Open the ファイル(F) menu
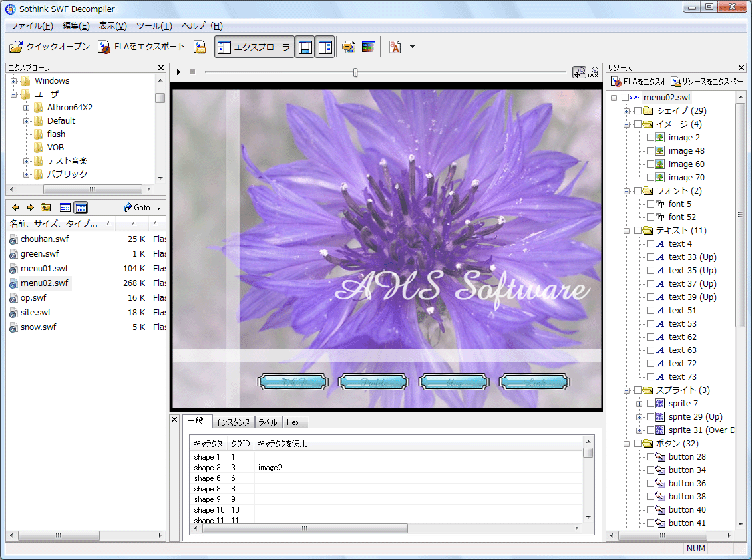This screenshot has height=560, width=752. pos(32,26)
